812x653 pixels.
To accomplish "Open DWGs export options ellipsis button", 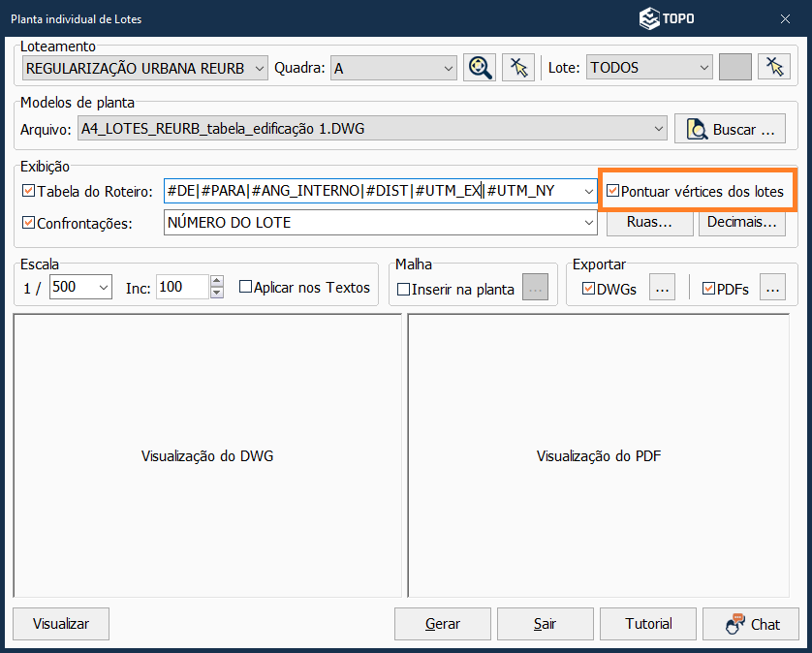I will tap(661, 288).
